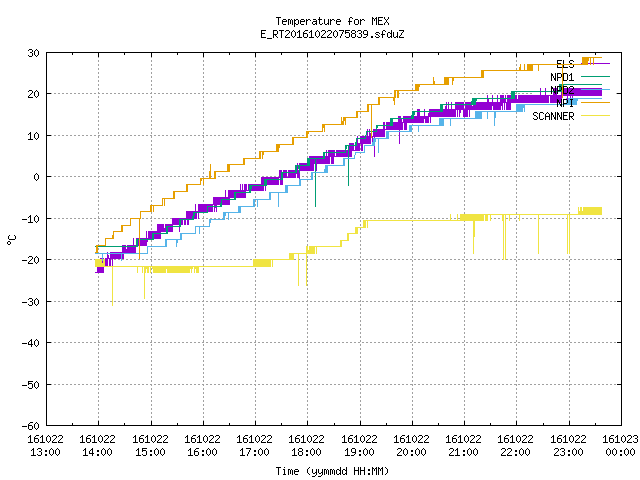
Task: Click the y-axis tick label '20'
Action: pos(33,94)
